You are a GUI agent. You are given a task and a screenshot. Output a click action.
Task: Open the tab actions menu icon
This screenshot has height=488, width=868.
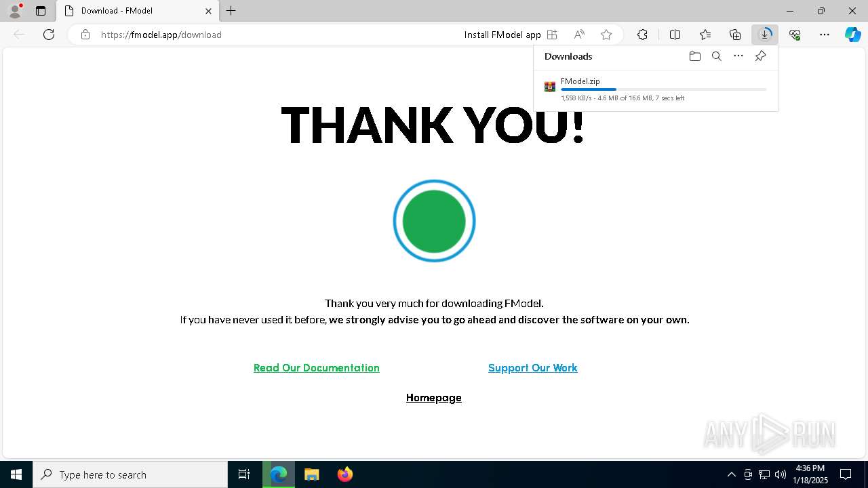point(41,11)
